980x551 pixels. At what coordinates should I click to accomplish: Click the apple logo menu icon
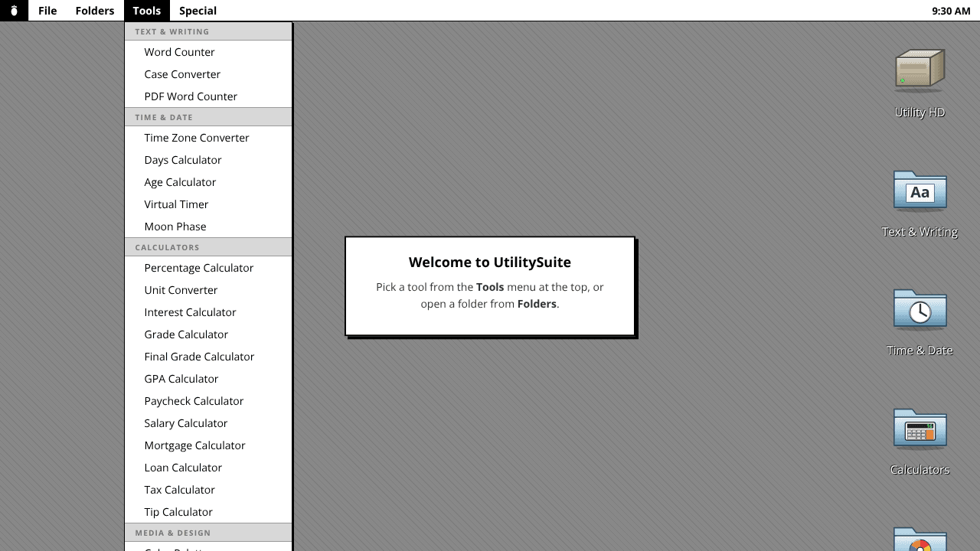click(x=14, y=11)
